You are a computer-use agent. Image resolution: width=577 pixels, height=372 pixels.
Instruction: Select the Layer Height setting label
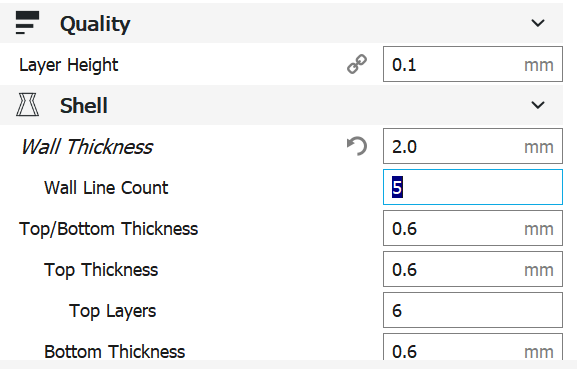[68, 65]
